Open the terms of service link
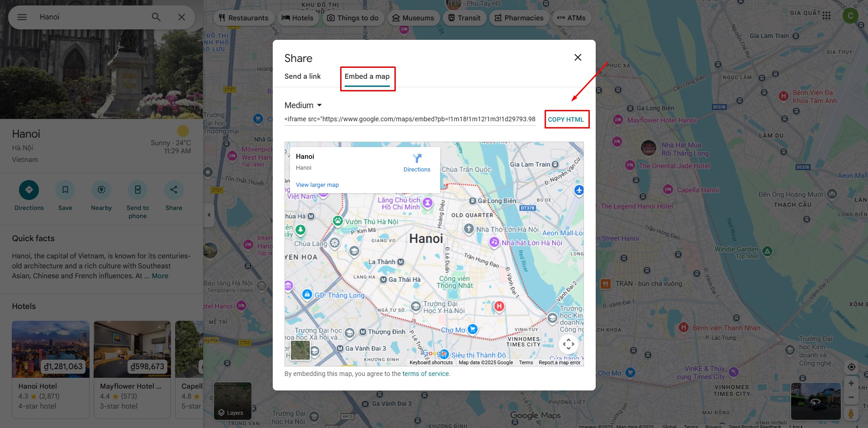Screen dimensions: 868x428 tap(425, 374)
